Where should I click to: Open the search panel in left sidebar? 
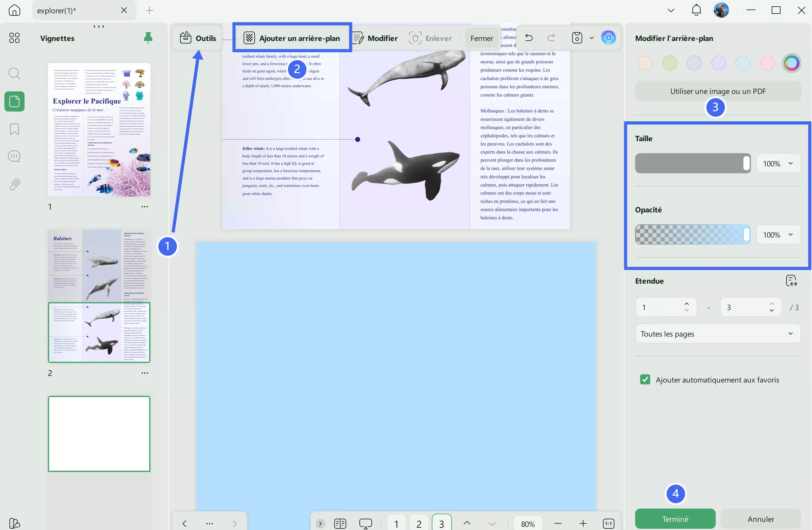coord(14,73)
